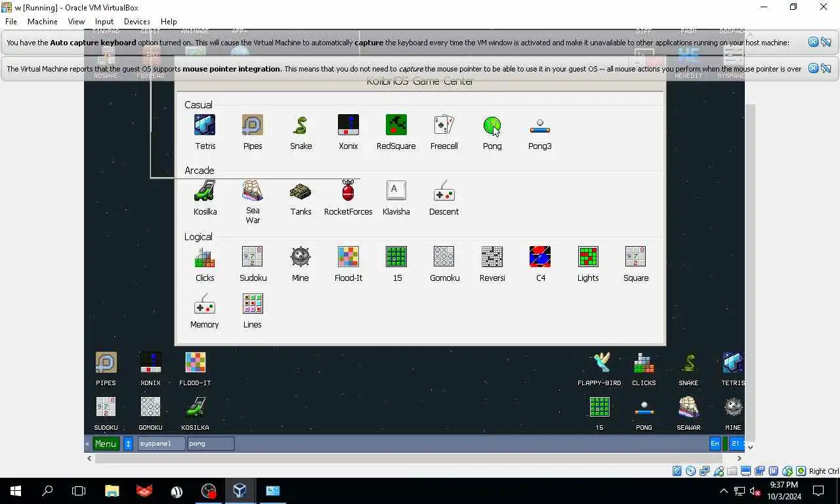The width and height of the screenshot is (840, 504).
Task: Toggle the En keyboard layout indicator
Action: point(715,444)
